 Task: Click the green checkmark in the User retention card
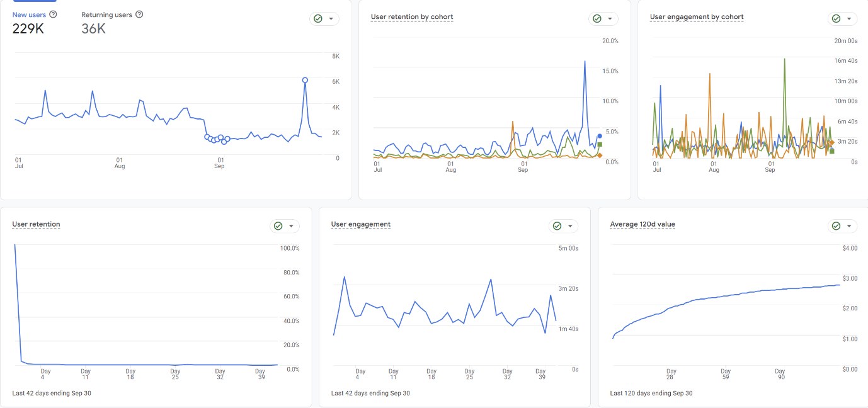pyautogui.click(x=278, y=226)
